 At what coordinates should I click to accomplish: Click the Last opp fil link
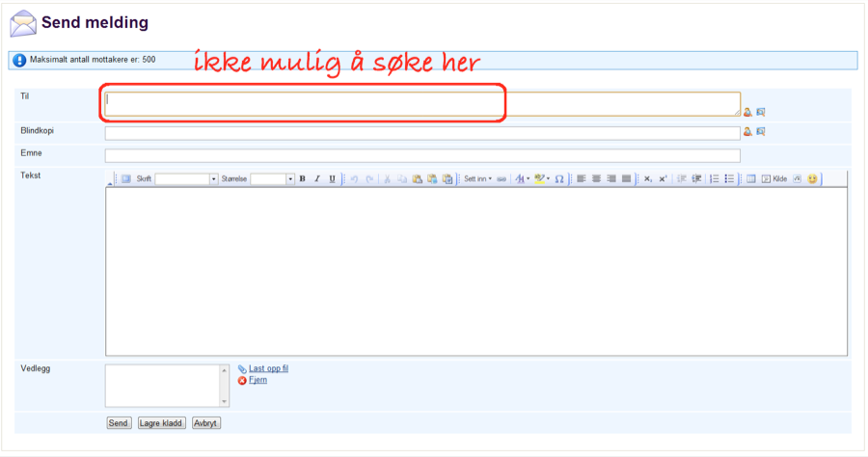[x=268, y=368]
